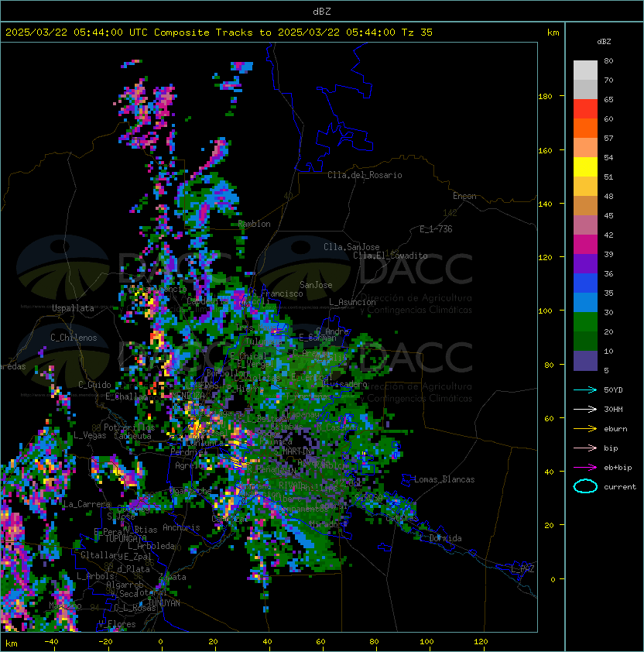
Task: Click the 65 dBZ red color swatch
Action: tap(585, 108)
